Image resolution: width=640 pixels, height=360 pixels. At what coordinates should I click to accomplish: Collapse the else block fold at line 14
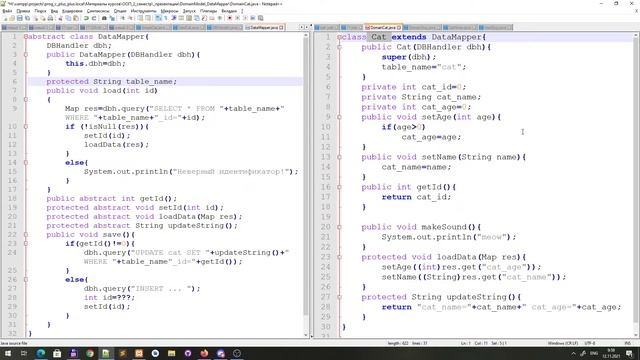tap(25, 162)
